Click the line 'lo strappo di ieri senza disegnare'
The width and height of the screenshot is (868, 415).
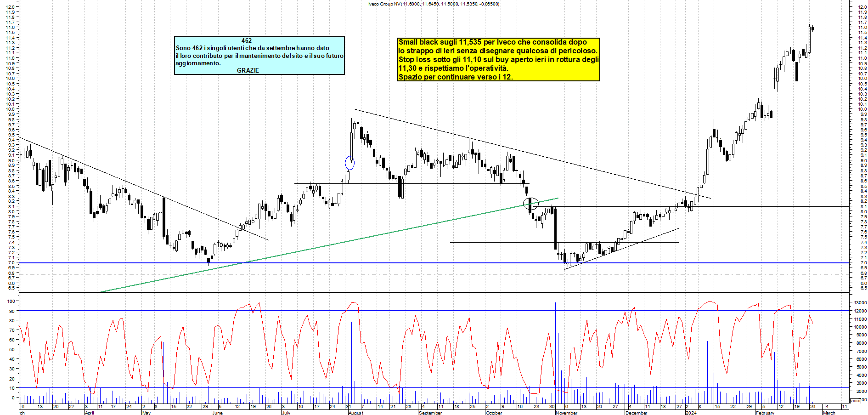(498, 51)
